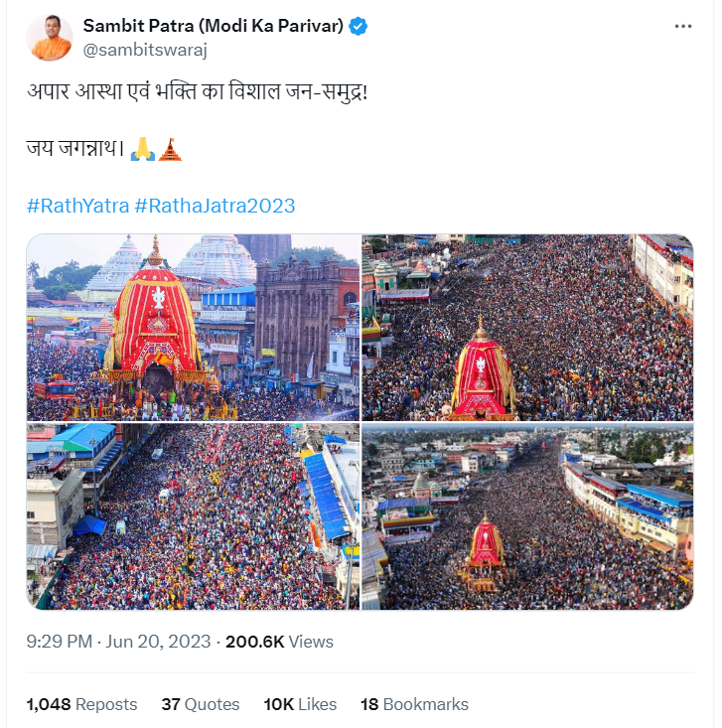Viewport: 722px width, 728px height.
Task: Open bottom-right distant chariot photo
Action: click(x=527, y=516)
